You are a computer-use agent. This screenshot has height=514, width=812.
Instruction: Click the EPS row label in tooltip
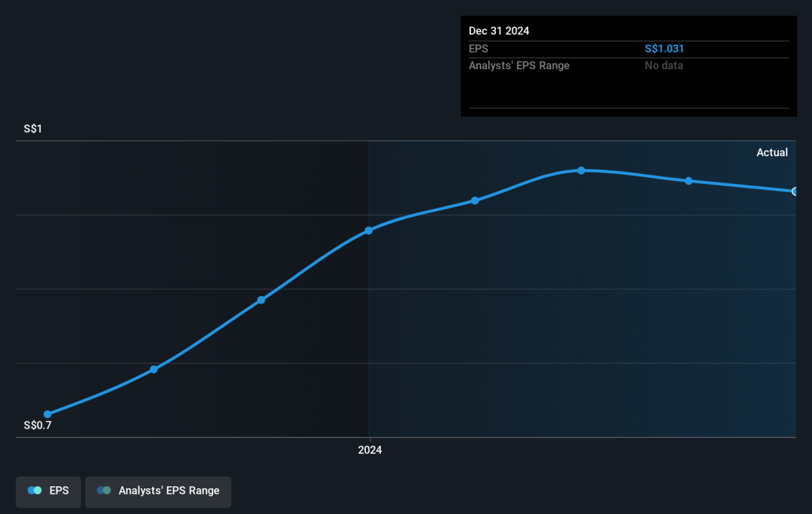478,49
